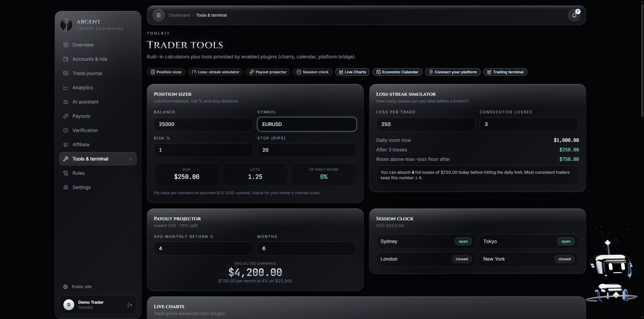Toggle the sidebar with hamburger menu button

159,15
